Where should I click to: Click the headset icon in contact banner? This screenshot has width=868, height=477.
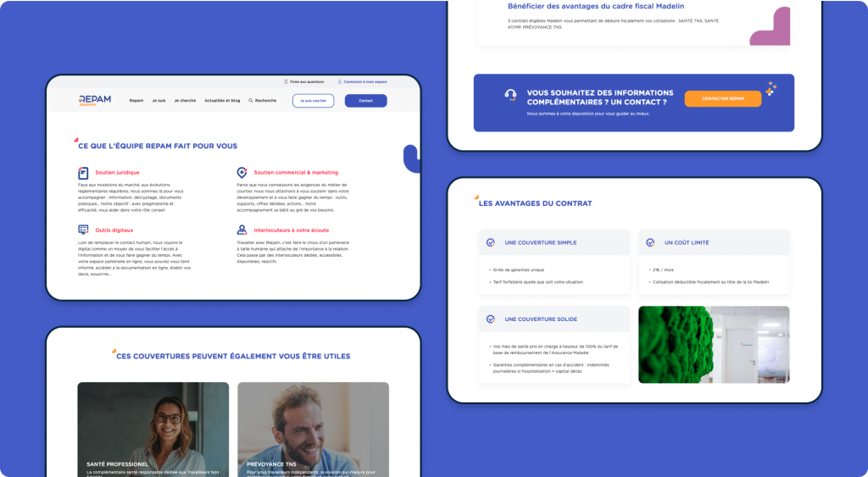[510, 95]
